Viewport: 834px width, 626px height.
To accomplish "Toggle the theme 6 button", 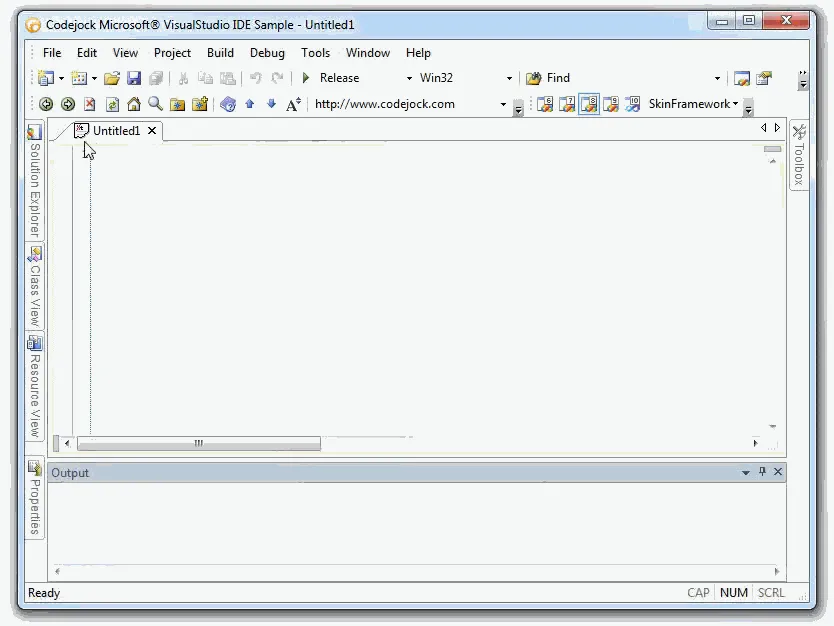I will (545, 104).
